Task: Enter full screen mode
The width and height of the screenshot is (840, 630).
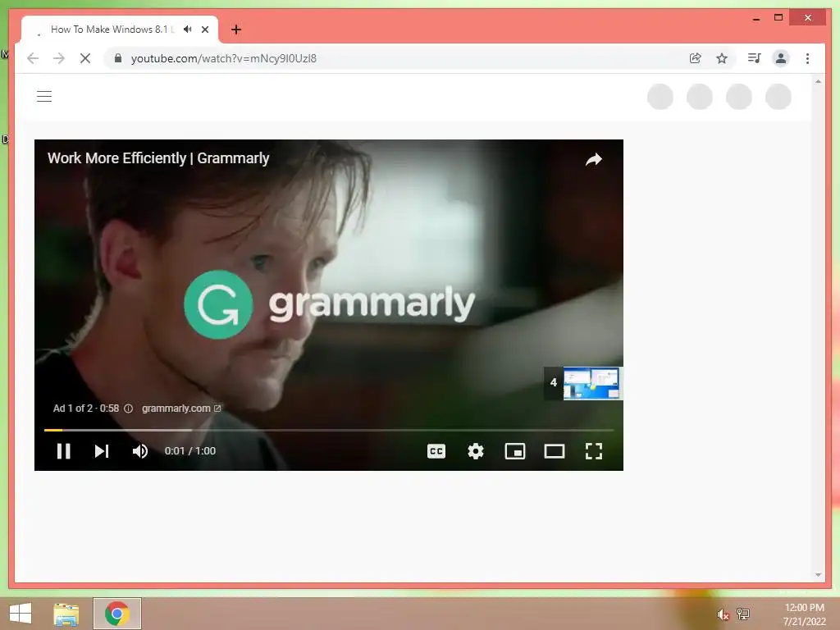Action: 594,451
